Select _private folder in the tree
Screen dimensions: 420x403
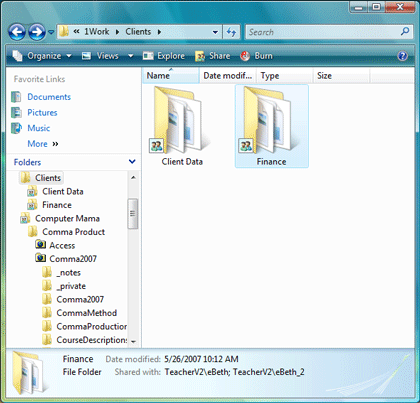click(x=71, y=286)
